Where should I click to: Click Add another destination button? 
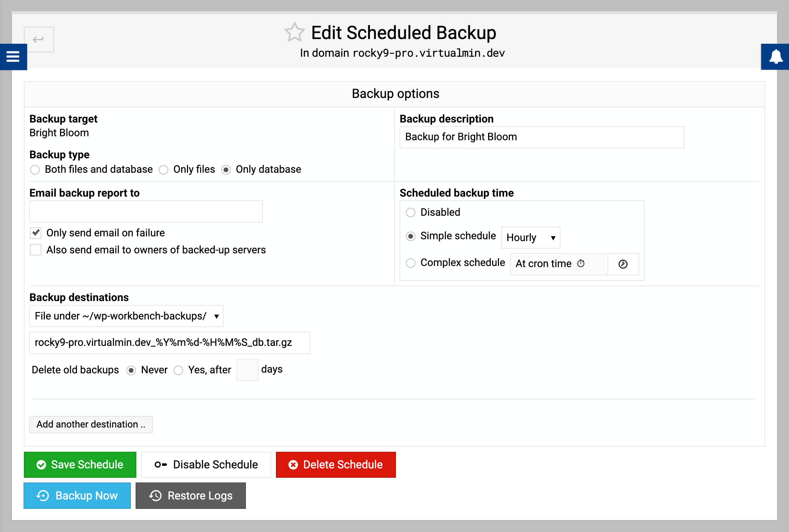click(91, 424)
